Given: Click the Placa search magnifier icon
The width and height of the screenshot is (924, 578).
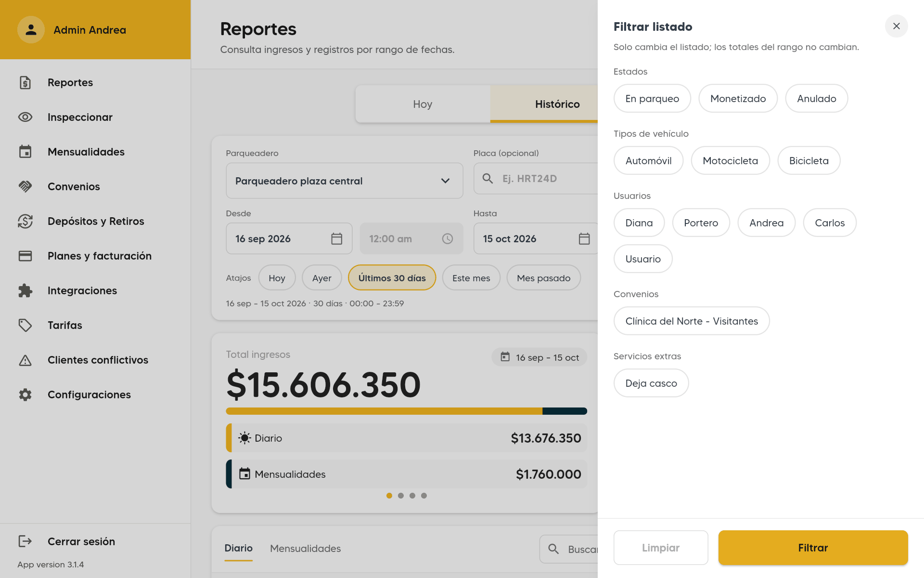Looking at the screenshot, I should [488, 178].
